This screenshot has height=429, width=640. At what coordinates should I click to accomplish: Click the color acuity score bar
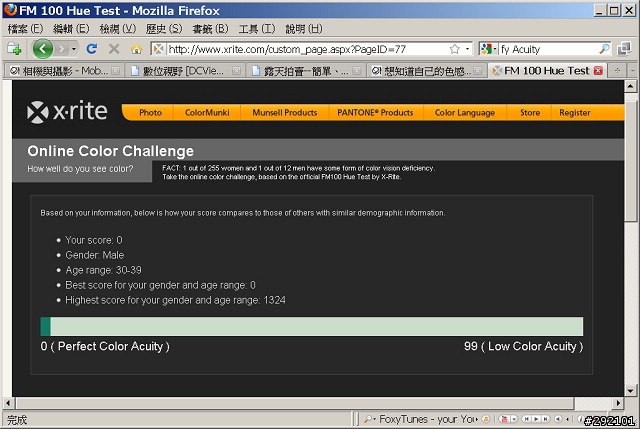[x=312, y=327]
